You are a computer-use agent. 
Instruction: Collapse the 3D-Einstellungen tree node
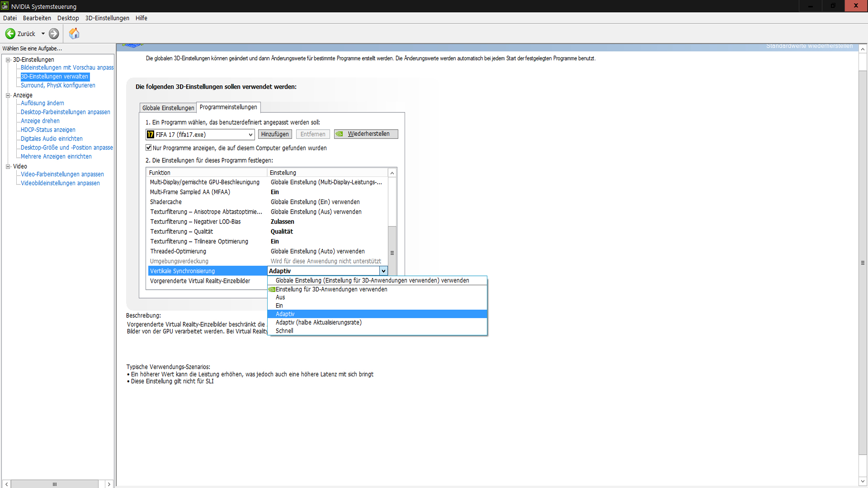coord(8,60)
